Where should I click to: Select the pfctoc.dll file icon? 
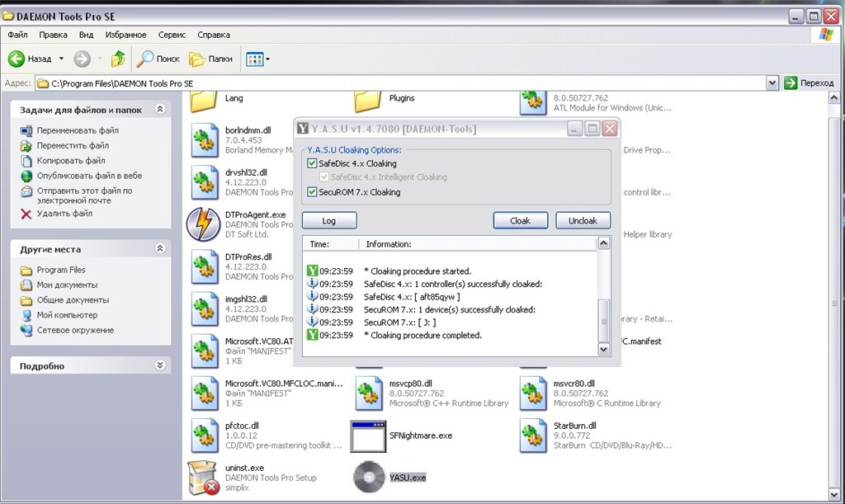[205, 436]
